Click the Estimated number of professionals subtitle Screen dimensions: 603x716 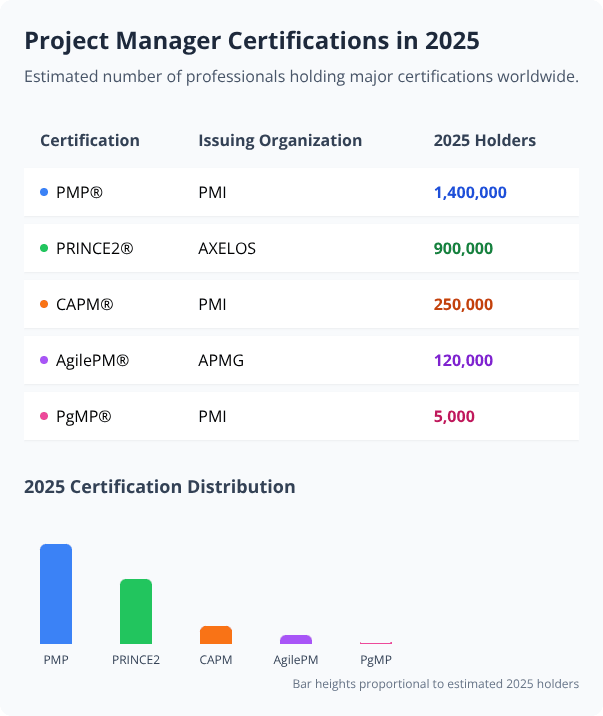(301, 77)
